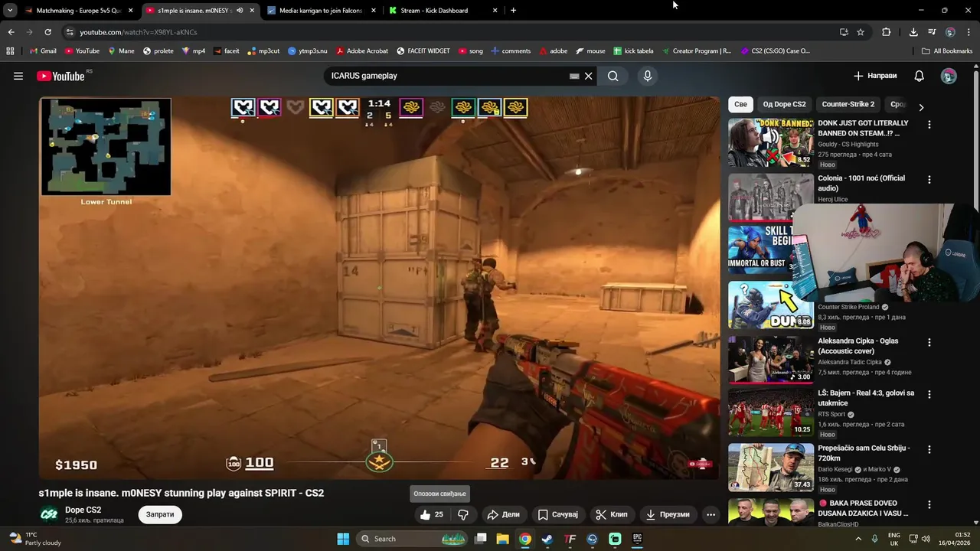Open the YouTube guide hamburger menu

(18, 76)
